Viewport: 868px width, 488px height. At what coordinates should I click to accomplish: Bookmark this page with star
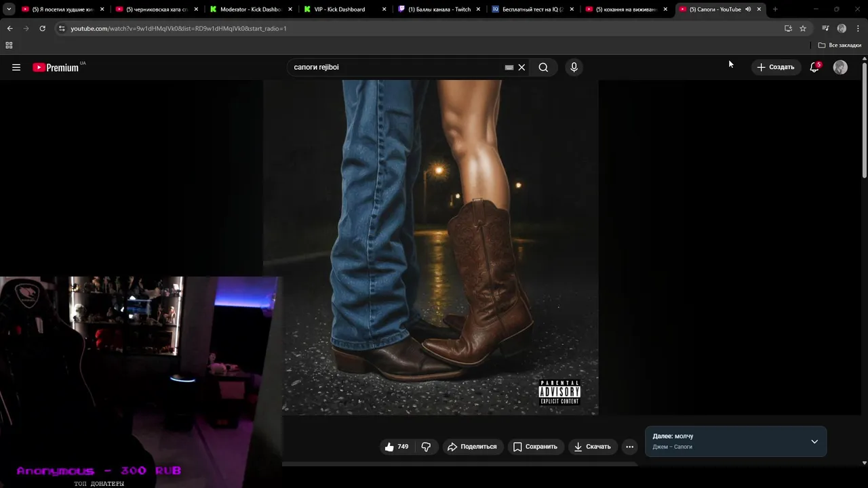803,28
